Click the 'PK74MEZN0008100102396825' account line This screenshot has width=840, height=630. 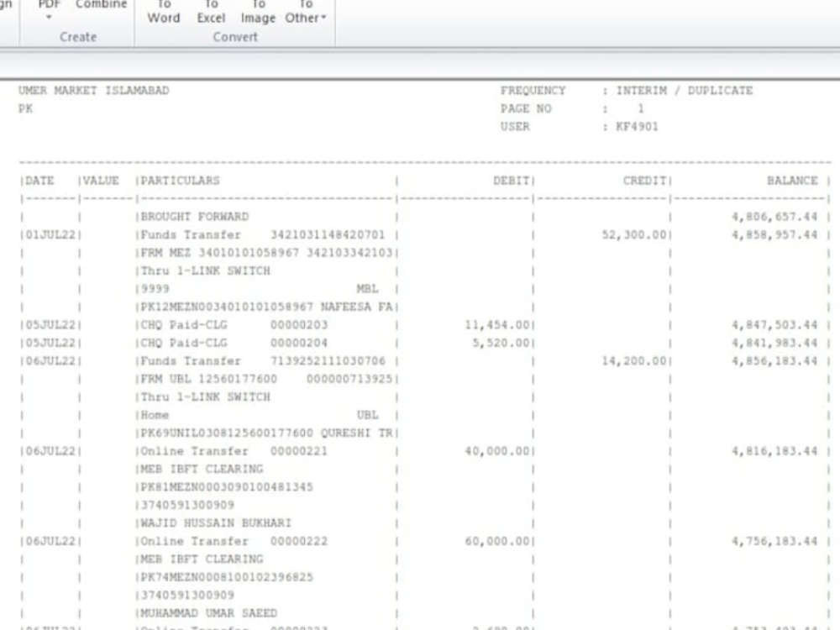pyautogui.click(x=227, y=578)
